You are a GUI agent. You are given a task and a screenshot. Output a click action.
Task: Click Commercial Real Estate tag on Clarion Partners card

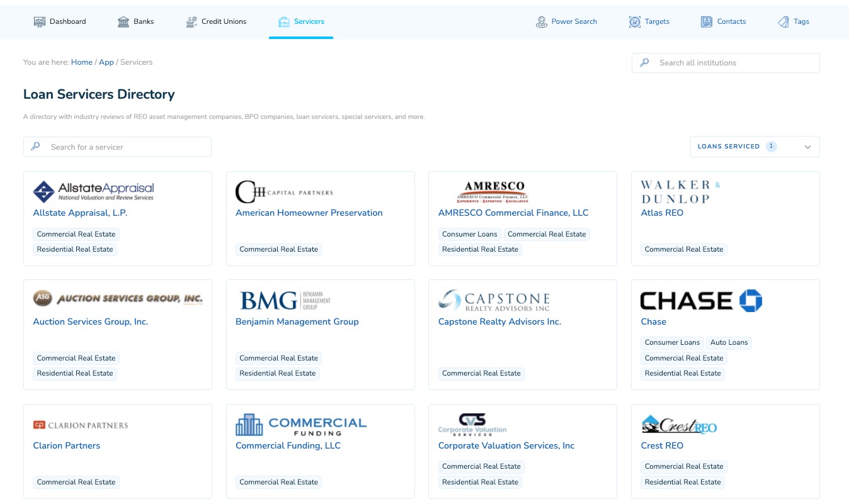(76, 482)
